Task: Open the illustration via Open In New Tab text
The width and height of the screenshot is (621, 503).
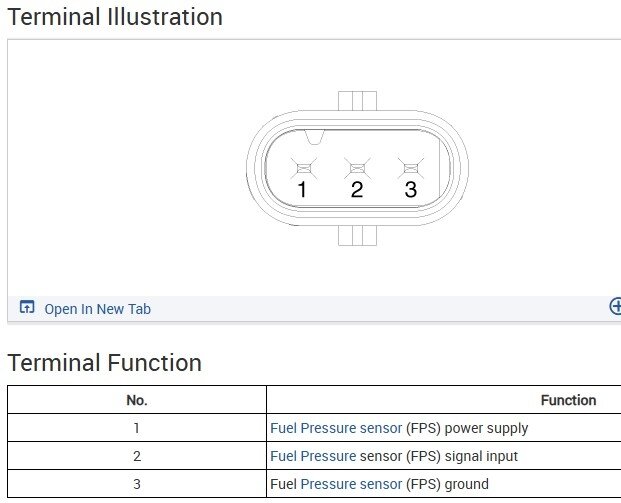Action: (x=97, y=309)
